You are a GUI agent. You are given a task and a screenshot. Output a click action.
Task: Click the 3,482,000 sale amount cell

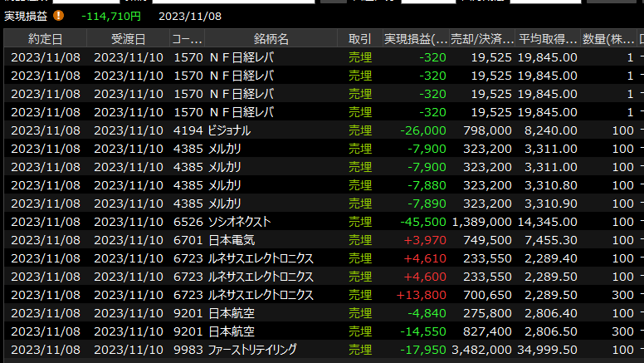(482, 350)
